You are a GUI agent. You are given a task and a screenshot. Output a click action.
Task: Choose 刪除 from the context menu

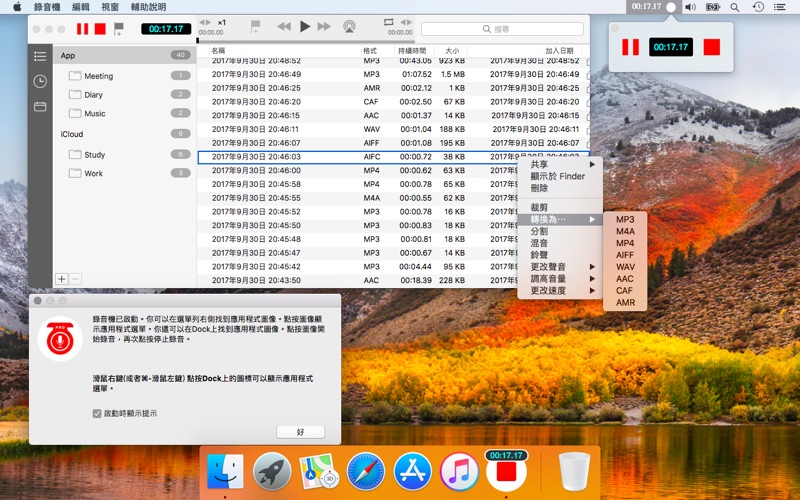pyautogui.click(x=560, y=188)
